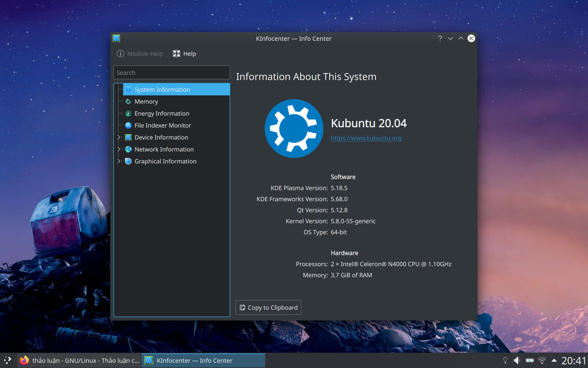Click the Qt Version value 5.12.8
Viewport: 588px width, 368px height.
click(x=339, y=210)
